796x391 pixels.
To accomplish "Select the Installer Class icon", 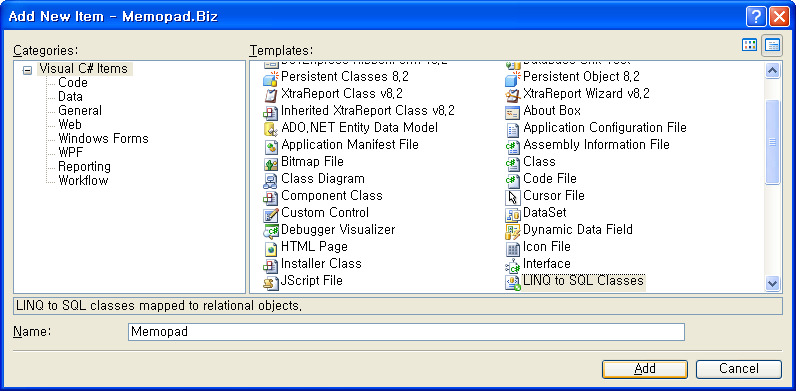I will click(271, 265).
